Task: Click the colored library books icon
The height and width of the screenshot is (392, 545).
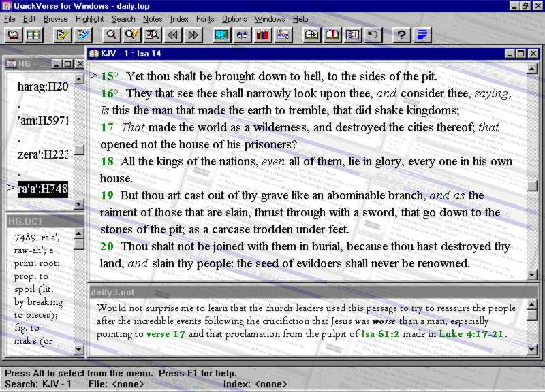Action: point(263,35)
